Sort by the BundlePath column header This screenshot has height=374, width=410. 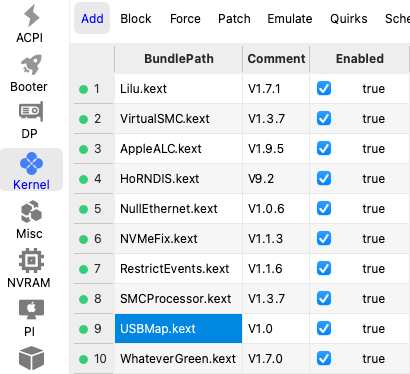pyautogui.click(x=179, y=59)
